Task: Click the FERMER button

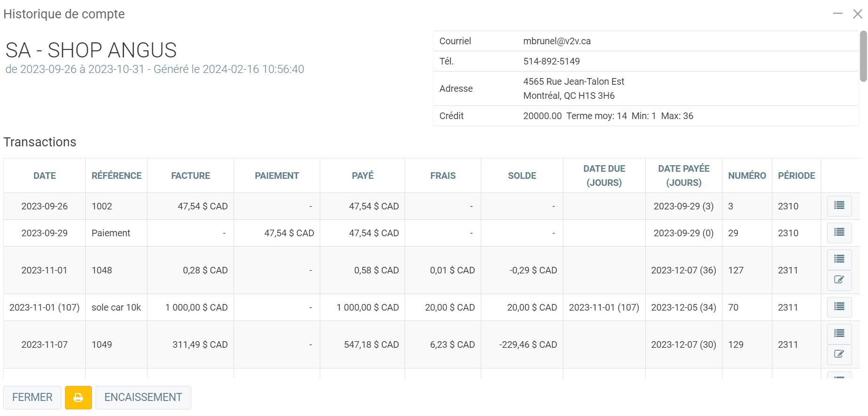Action: (x=32, y=398)
